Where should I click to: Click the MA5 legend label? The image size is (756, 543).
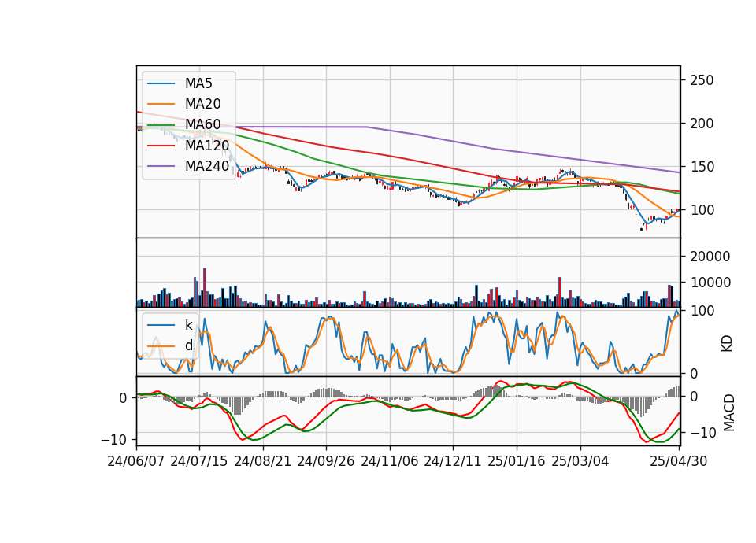click(x=198, y=83)
